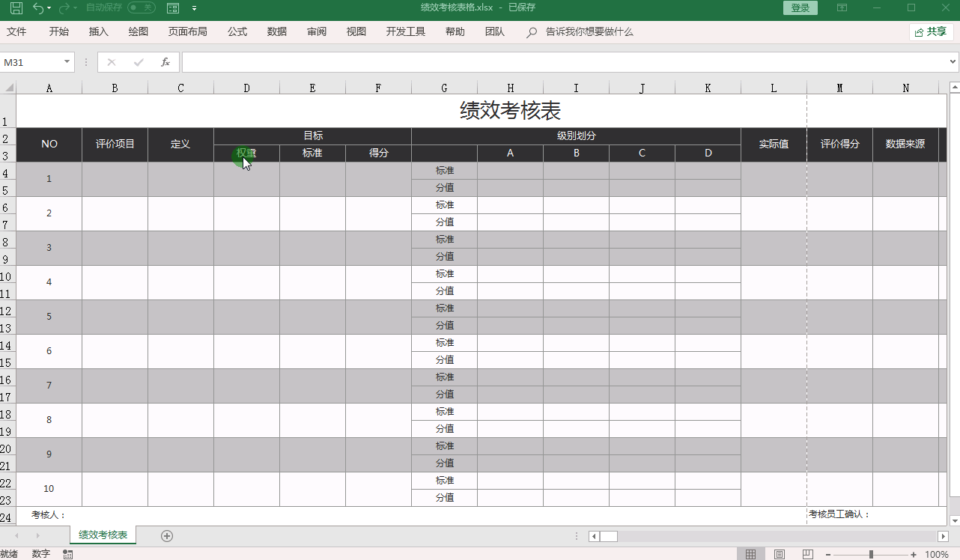
Task: Click the ribbon display options icon
Action: [x=842, y=7]
